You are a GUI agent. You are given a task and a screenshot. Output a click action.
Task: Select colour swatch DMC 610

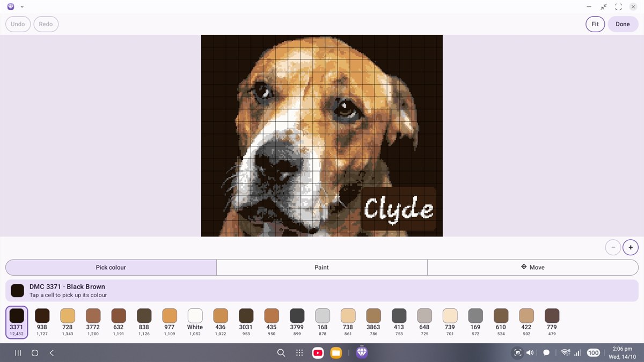coord(501,322)
